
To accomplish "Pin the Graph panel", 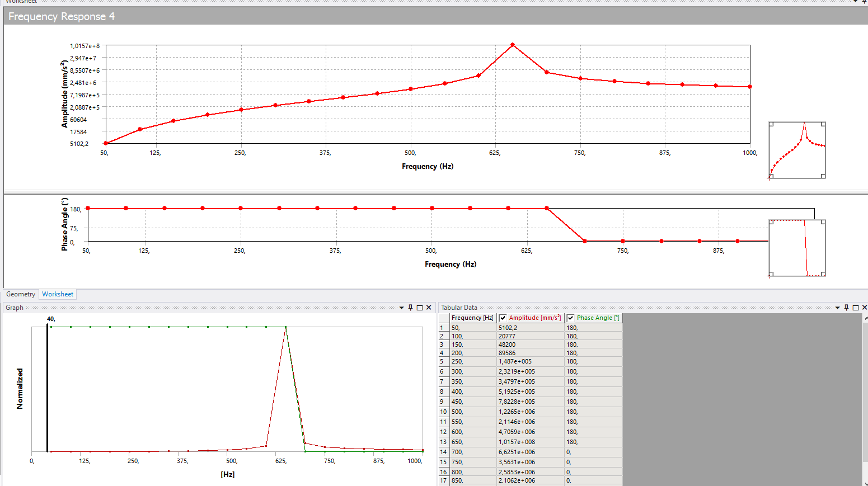I will click(410, 308).
